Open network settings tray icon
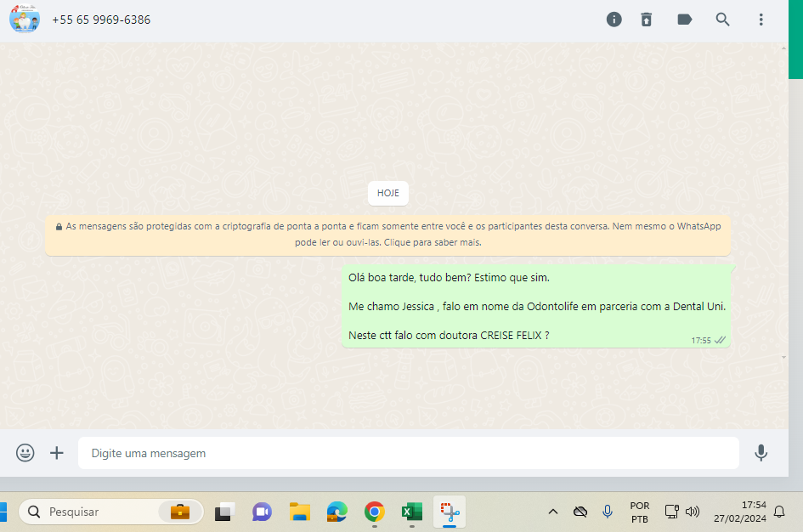Viewport: 803px width, 532px height. click(671, 512)
